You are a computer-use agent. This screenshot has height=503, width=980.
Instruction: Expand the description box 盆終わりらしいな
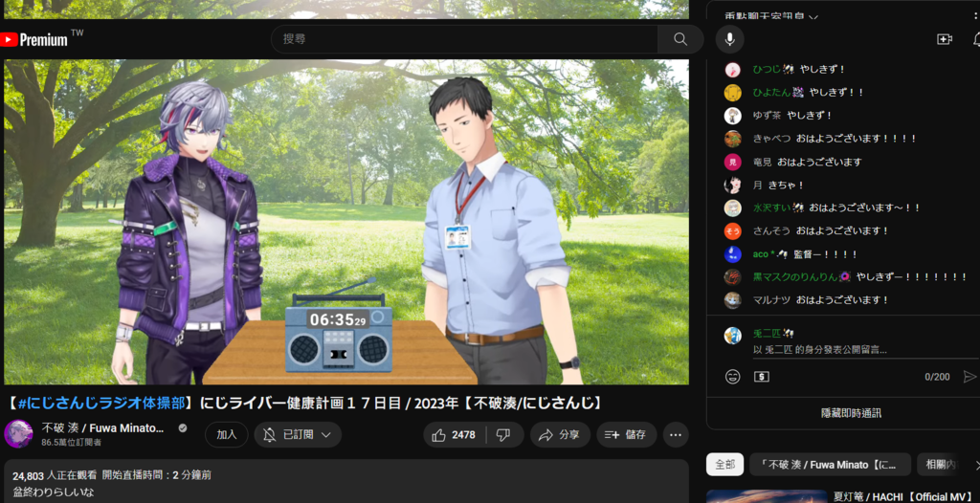(346, 482)
